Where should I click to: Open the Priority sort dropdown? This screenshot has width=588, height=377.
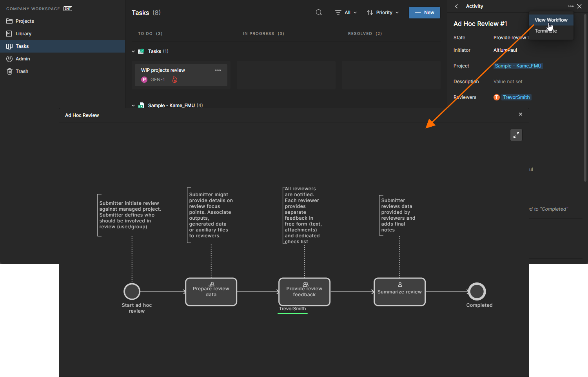click(383, 13)
